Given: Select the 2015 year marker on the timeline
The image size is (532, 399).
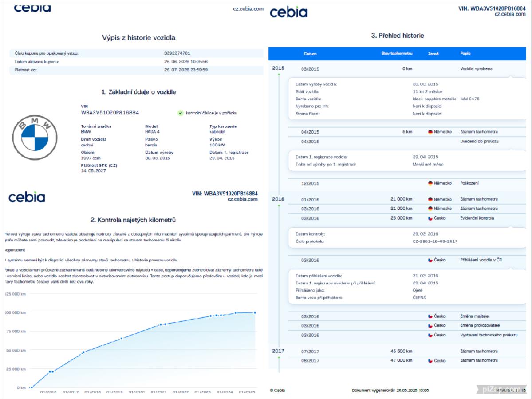Looking at the screenshot, I should coord(278,68).
